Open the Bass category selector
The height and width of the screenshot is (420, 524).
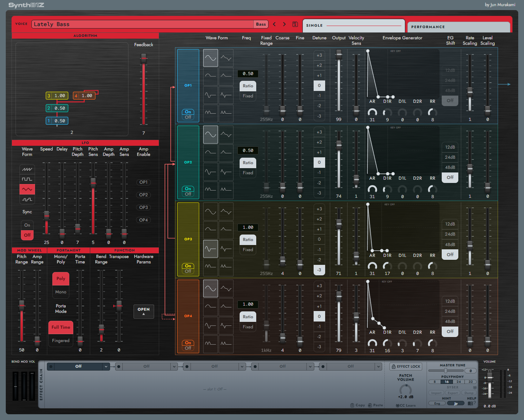[x=261, y=24]
